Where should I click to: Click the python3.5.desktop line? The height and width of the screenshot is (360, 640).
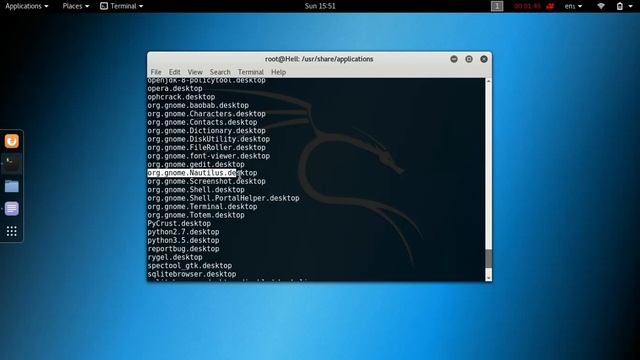tap(183, 240)
